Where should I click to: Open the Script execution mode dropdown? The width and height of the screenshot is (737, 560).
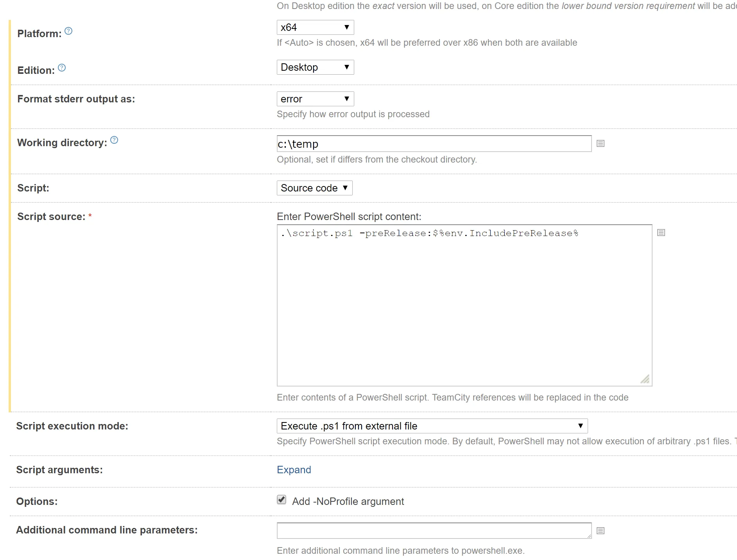(x=432, y=426)
